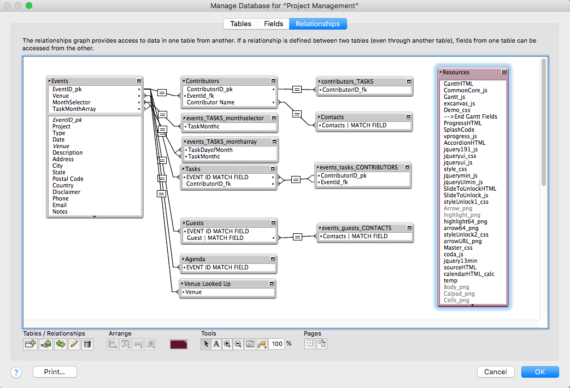The width and height of the screenshot is (570, 388).
Task: Select the Relationships tab
Action: point(318,24)
